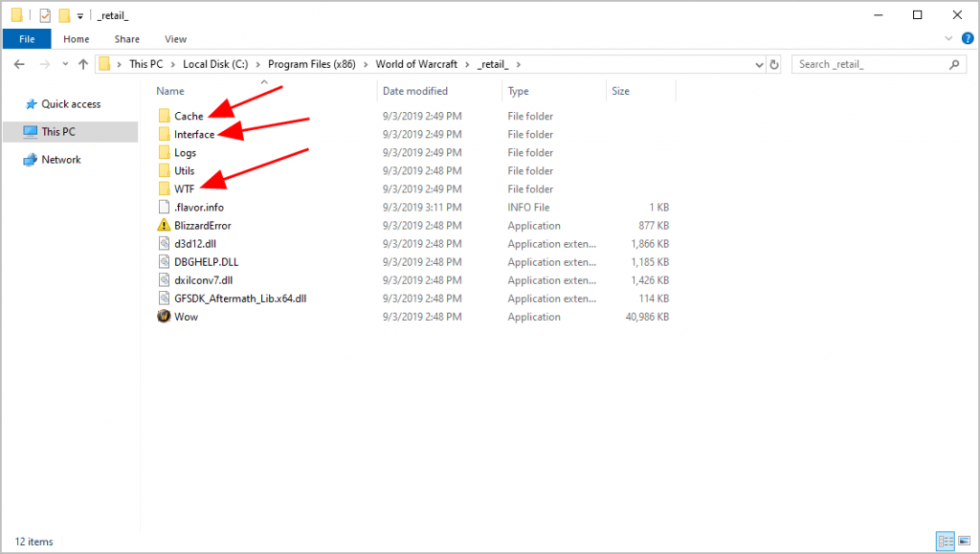Navigate to Local Disk (C:) breadcrumb
This screenshot has height=554, width=980.
coord(215,64)
